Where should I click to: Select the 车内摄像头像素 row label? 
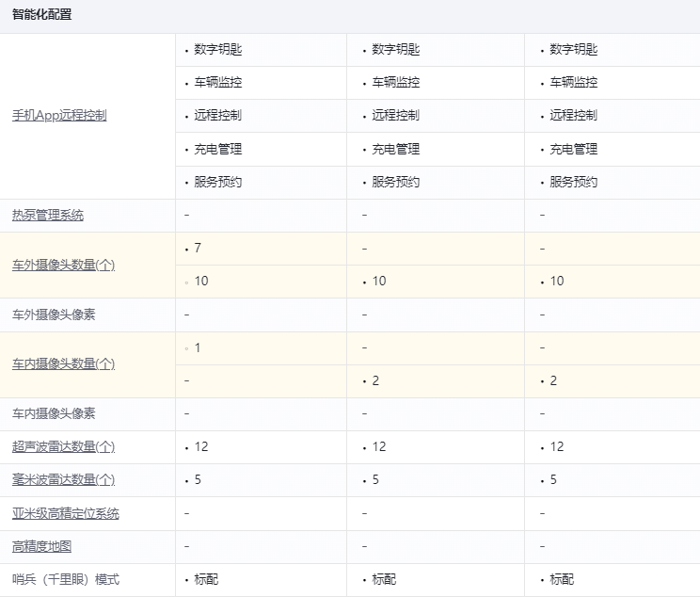click(x=54, y=413)
